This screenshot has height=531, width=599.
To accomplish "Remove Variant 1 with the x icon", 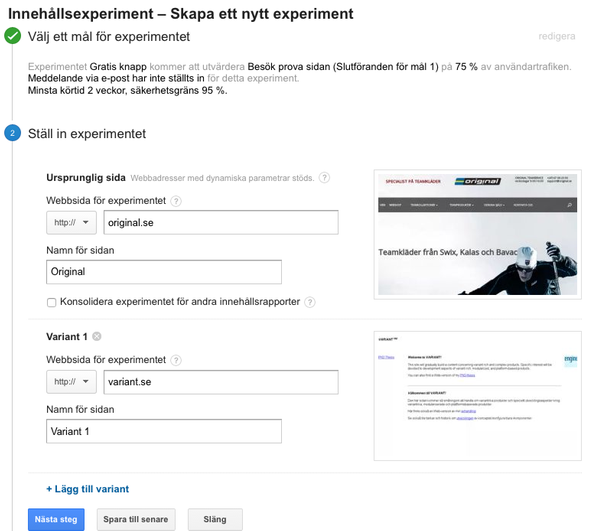I will [x=97, y=337].
